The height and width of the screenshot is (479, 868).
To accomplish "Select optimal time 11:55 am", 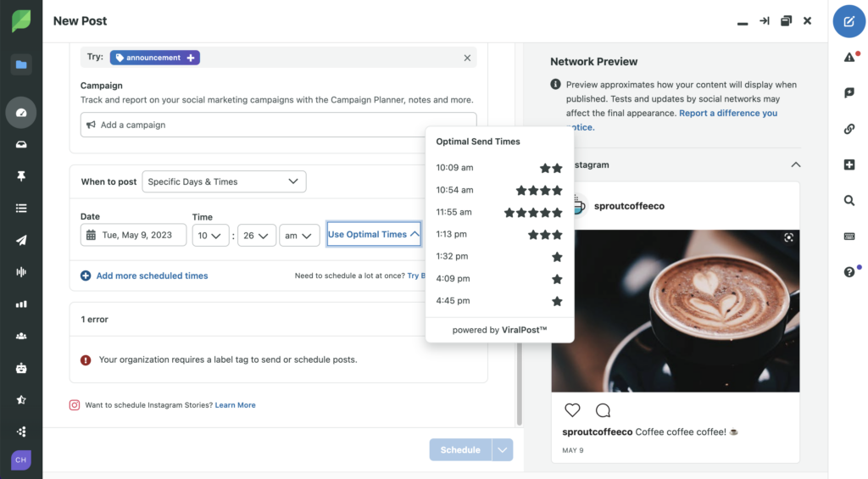I will click(x=498, y=212).
